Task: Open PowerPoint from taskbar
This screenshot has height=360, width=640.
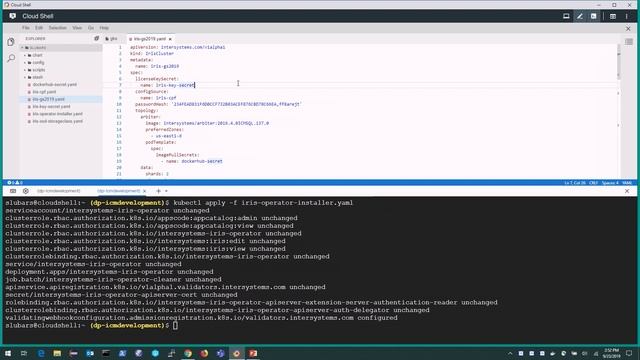Action: click(x=253, y=353)
